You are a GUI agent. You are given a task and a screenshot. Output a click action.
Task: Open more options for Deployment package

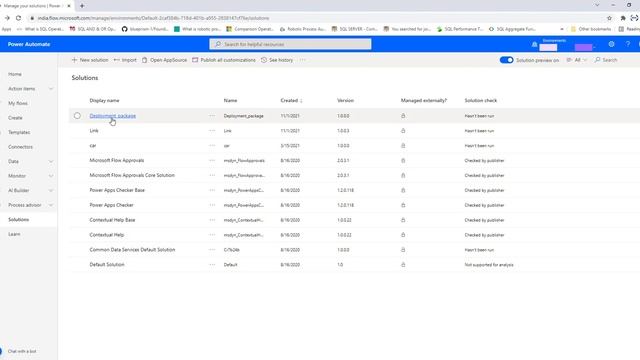(x=212, y=116)
